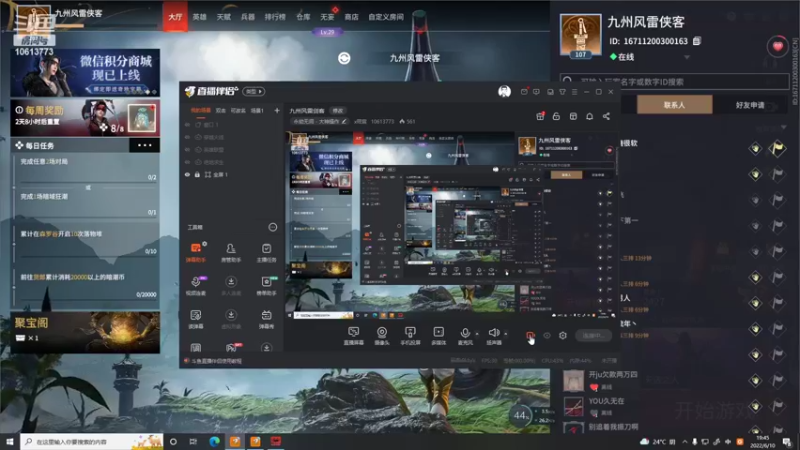This screenshot has width=800, height=450.
Task: Open the 商店 tab
Action: click(351, 17)
